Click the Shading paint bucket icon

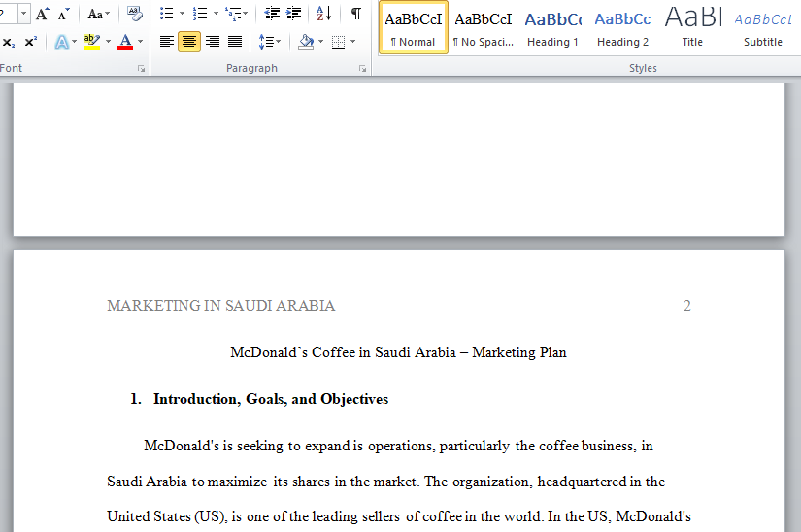(306, 42)
